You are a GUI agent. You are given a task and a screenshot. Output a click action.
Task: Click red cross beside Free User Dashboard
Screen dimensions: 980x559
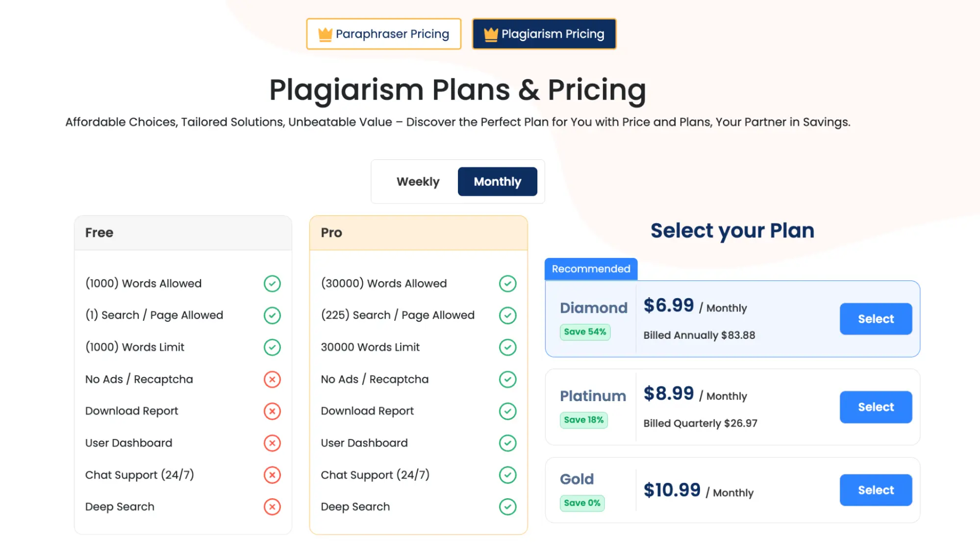pos(272,443)
